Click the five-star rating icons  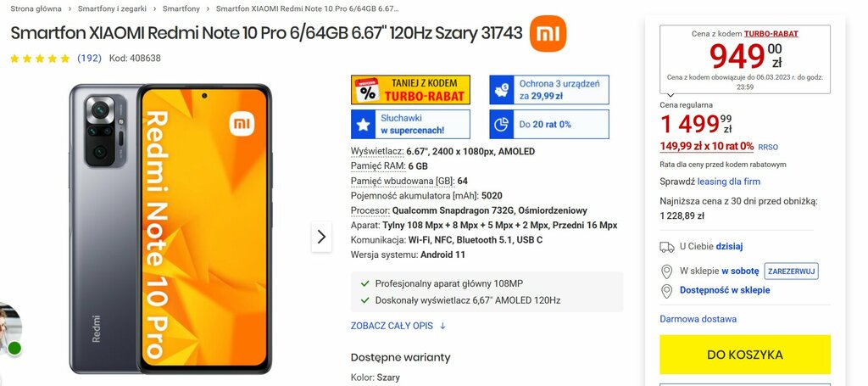click(40, 59)
